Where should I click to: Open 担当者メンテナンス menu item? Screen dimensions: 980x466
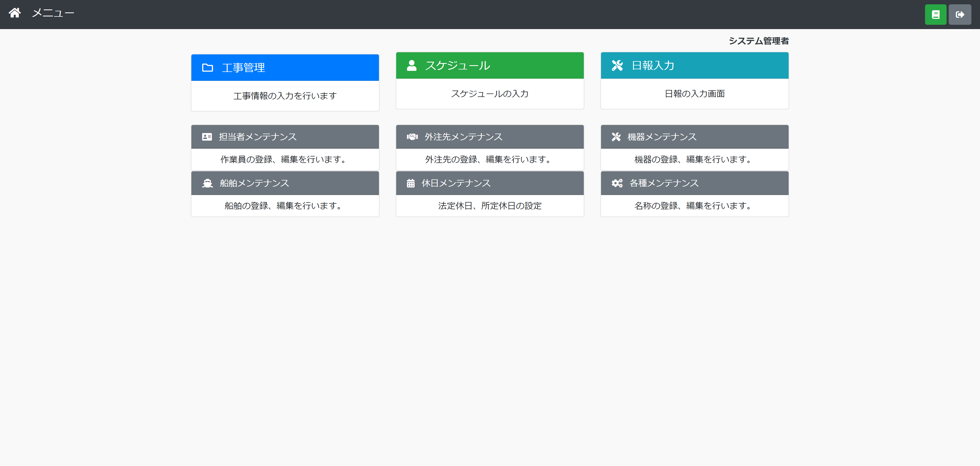point(285,137)
